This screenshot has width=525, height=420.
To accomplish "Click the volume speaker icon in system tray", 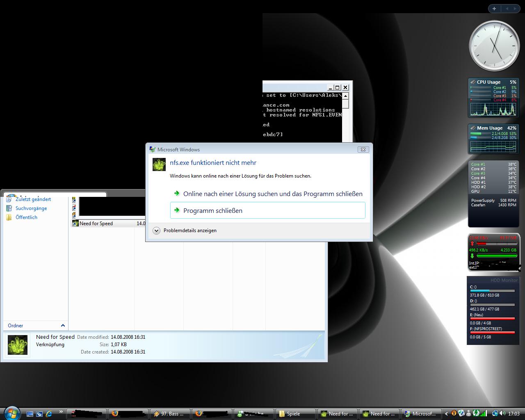I will point(502,413).
